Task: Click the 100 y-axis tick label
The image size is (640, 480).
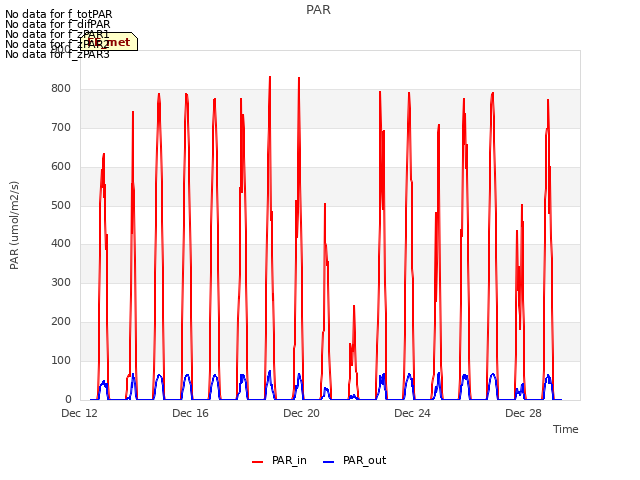Action: tap(61, 360)
